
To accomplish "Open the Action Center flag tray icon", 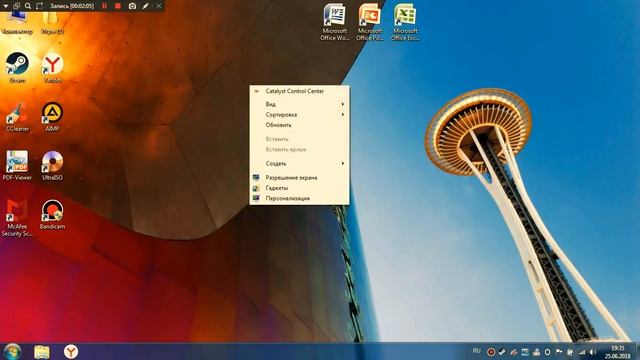I will click(x=559, y=352).
